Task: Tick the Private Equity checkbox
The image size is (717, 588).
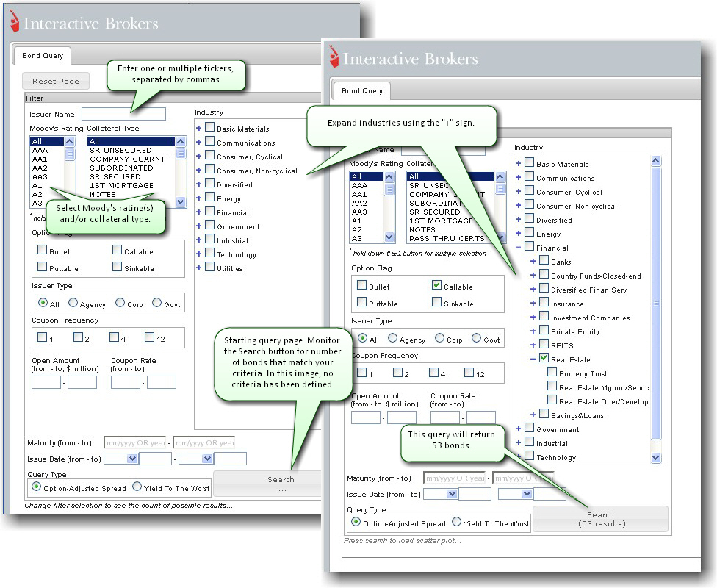Action: [x=544, y=331]
